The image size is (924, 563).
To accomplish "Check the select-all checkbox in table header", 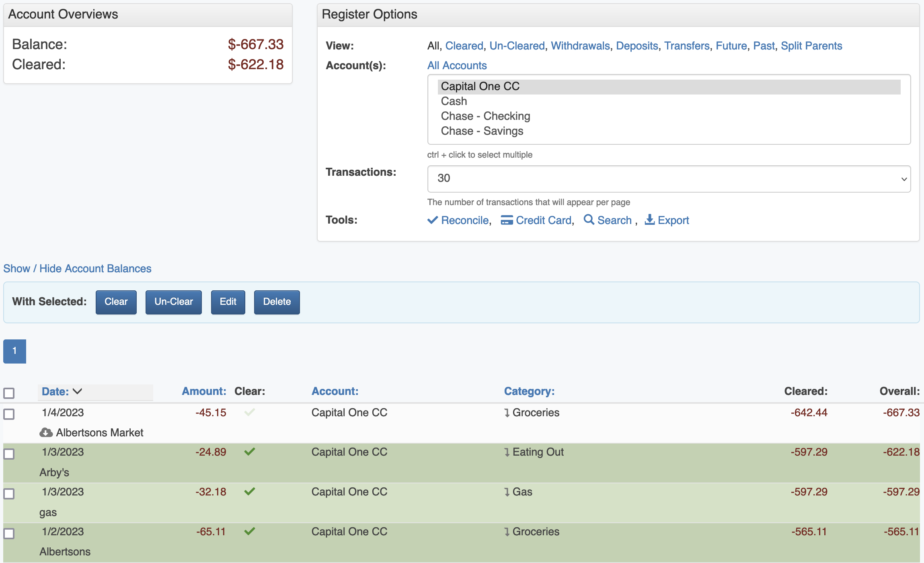I will [9, 392].
